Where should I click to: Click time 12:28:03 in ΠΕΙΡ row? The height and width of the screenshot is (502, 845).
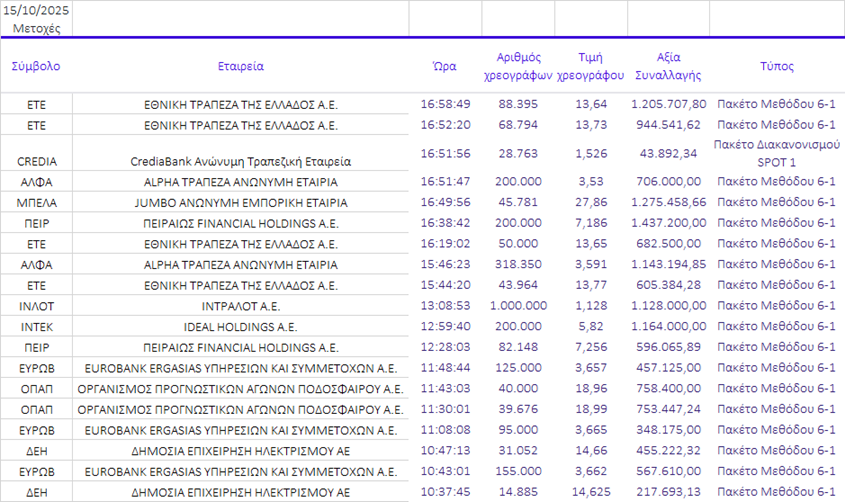(x=445, y=347)
